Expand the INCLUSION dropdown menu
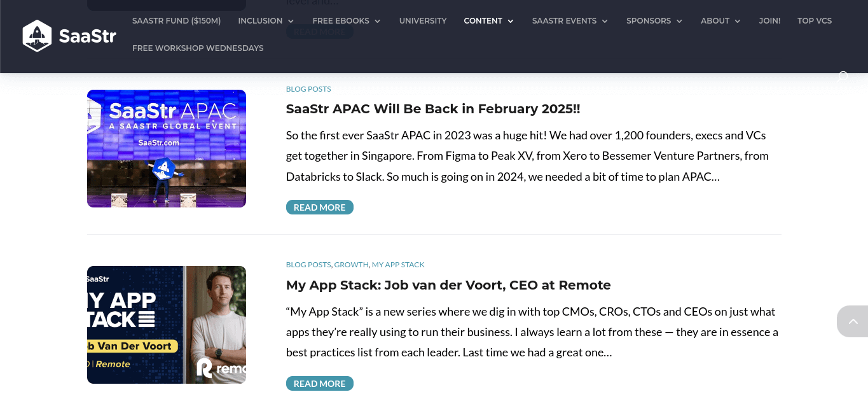This screenshot has height=399, width=868. [x=261, y=20]
